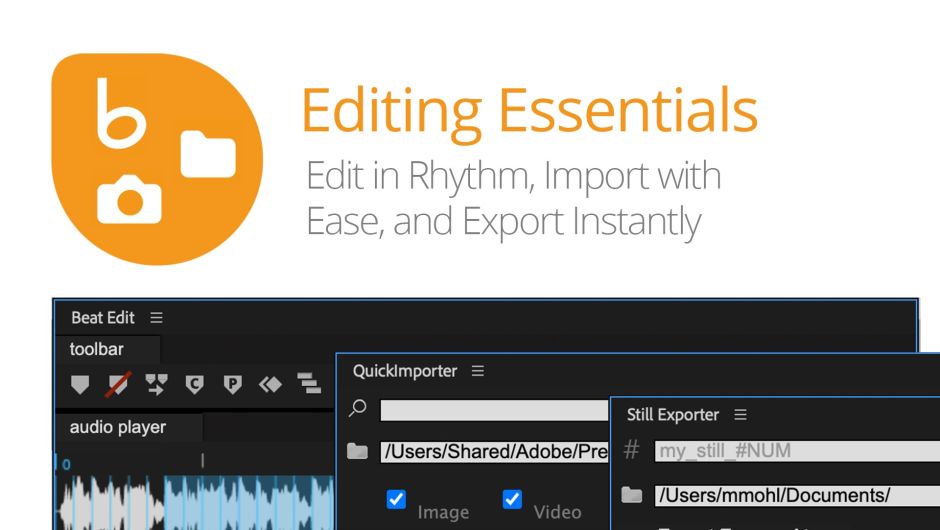Viewport: 940px width, 530px height.
Task: Expand the Still Exporter panel menu
Action: (740, 414)
